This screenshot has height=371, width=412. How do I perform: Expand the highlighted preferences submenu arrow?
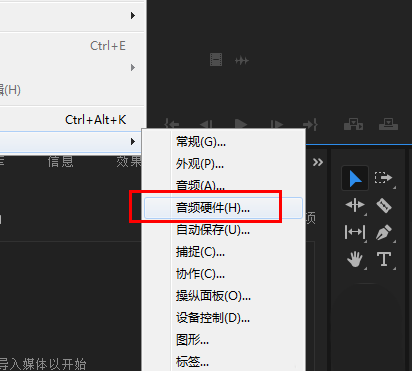click(x=133, y=142)
